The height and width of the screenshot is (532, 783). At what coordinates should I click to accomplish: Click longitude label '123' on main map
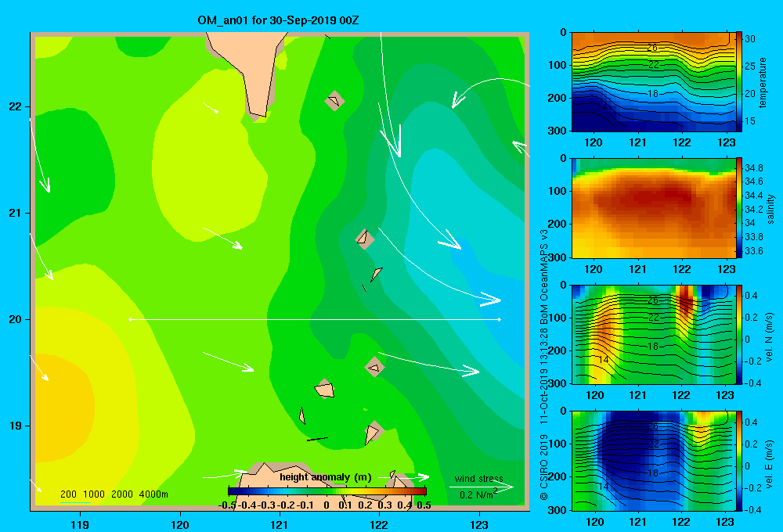[479, 524]
